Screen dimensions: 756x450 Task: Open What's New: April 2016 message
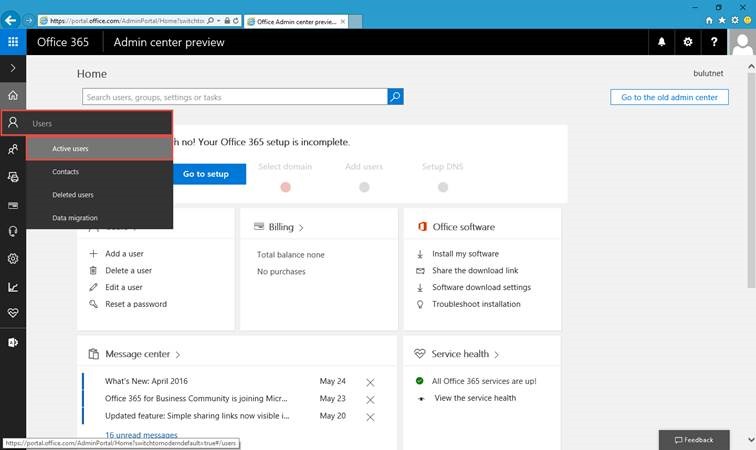(x=146, y=381)
